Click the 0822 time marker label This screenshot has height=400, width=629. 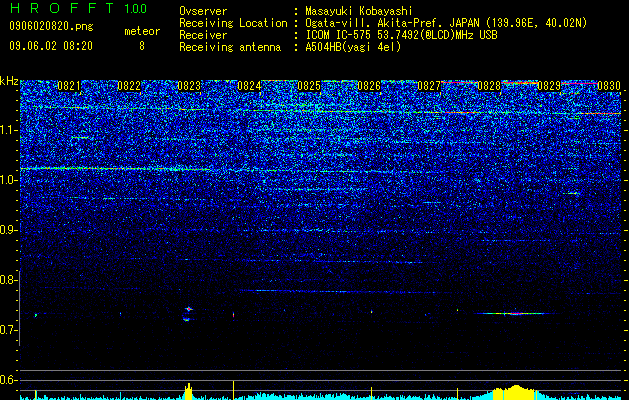[129, 86]
